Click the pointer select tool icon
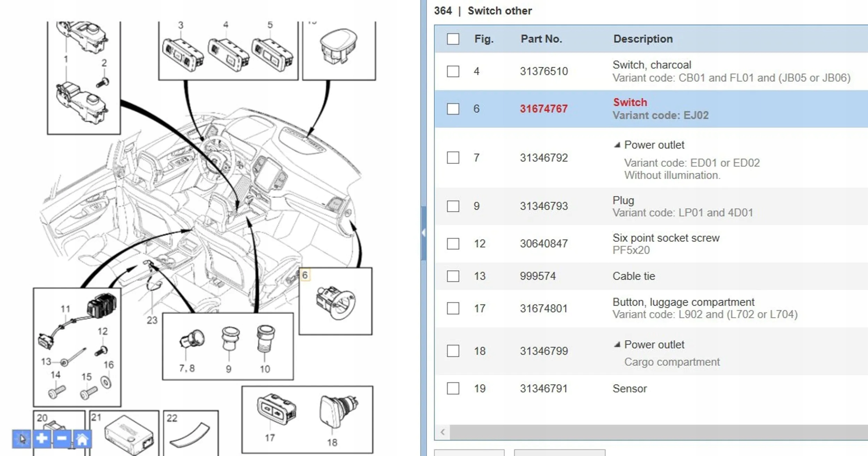This screenshot has height=456, width=868. [x=22, y=439]
